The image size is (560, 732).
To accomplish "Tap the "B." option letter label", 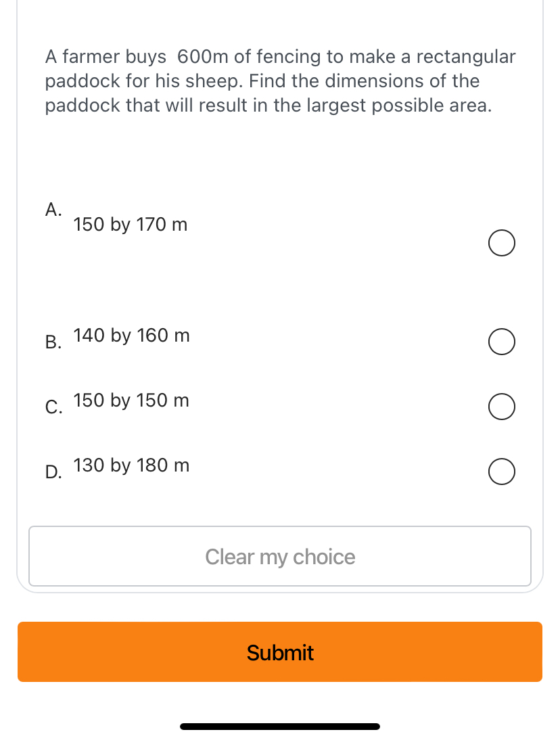I will pos(53,342).
